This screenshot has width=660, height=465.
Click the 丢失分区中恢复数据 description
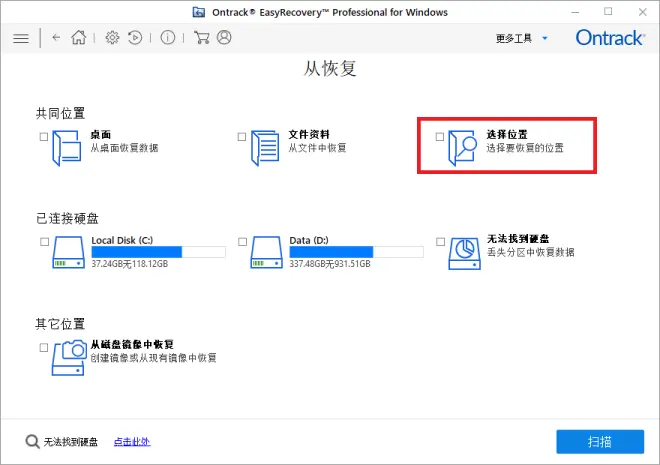[x=530, y=252]
